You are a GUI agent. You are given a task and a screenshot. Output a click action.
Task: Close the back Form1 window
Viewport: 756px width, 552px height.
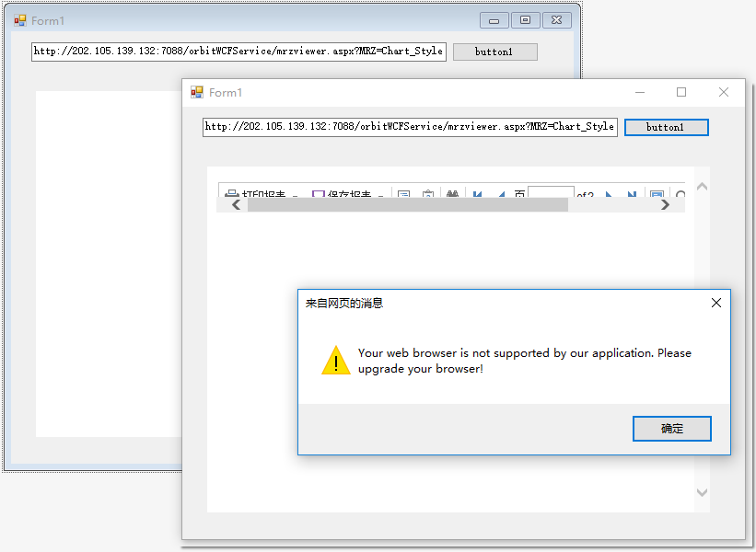click(x=557, y=20)
